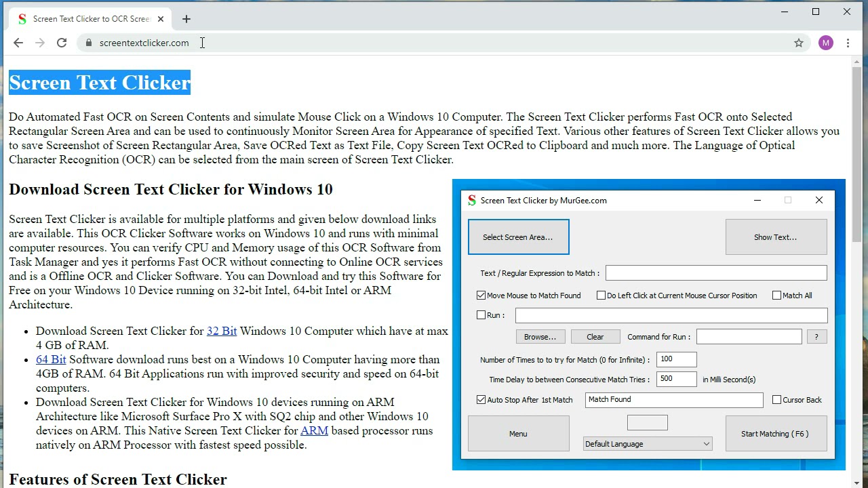Click the page vertical scrollbar thumb

[857, 155]
